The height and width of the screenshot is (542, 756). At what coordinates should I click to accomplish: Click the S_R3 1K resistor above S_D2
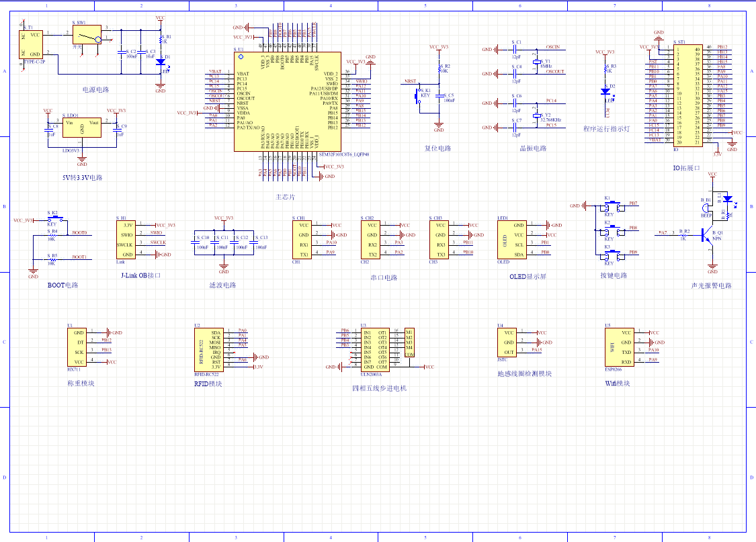(x=605, y=69)
